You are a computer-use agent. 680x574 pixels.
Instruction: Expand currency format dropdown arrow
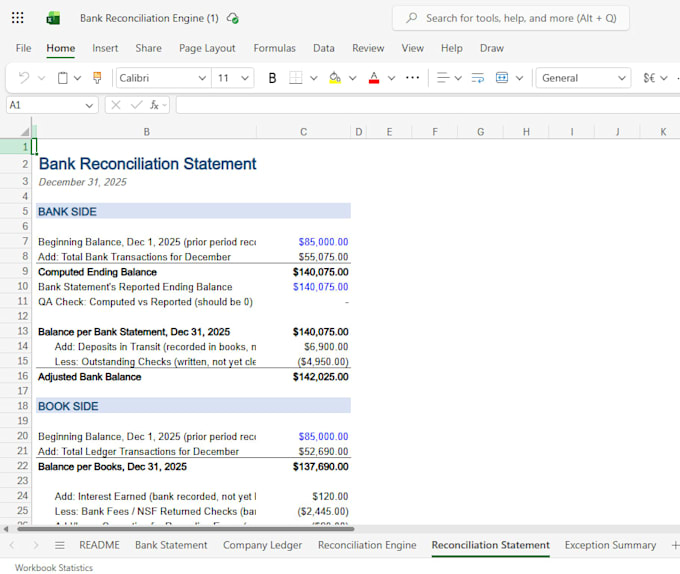[664, 78]
